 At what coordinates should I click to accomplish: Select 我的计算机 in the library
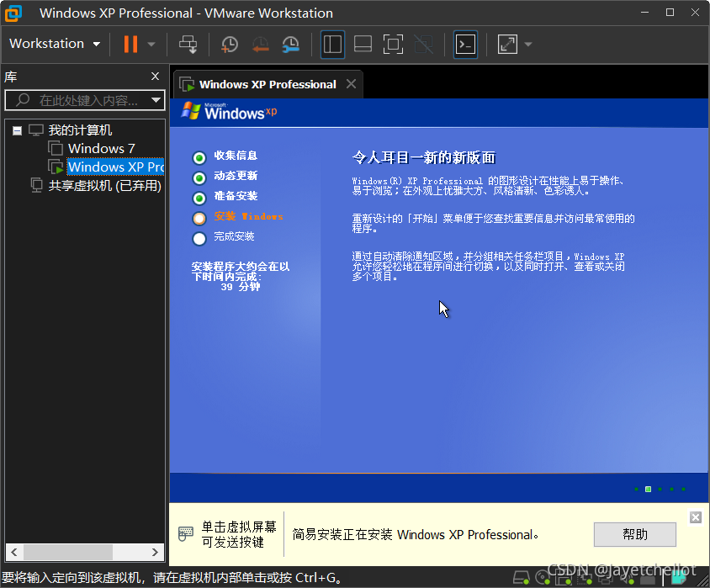click(x=80, y=130)
